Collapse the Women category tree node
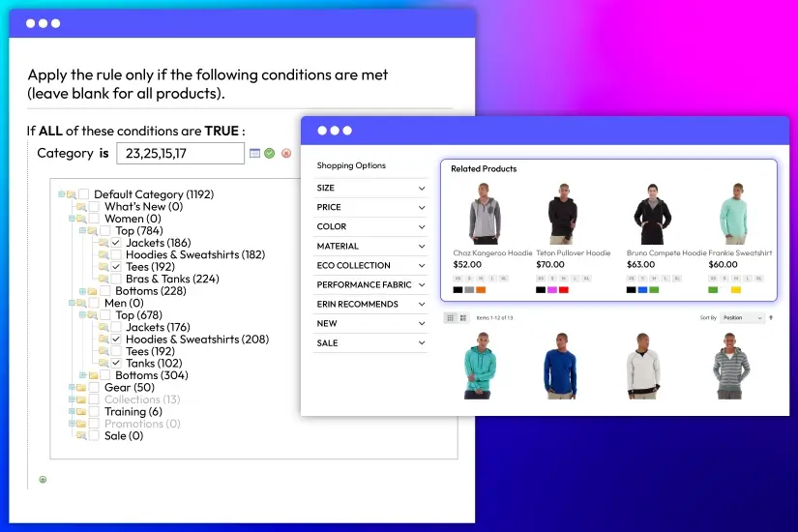Image resolution: width=798 pixels, height=532 pixels. point(72,219)
